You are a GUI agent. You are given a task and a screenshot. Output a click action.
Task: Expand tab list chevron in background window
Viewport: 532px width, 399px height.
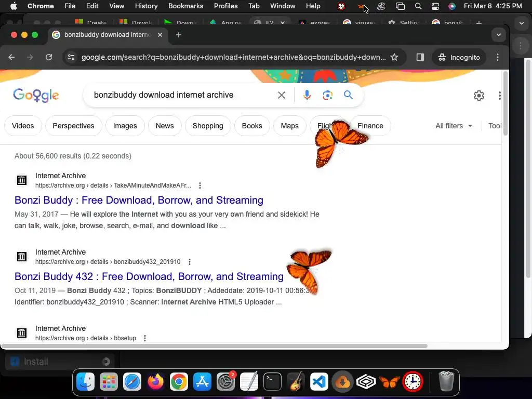point(521,23)
